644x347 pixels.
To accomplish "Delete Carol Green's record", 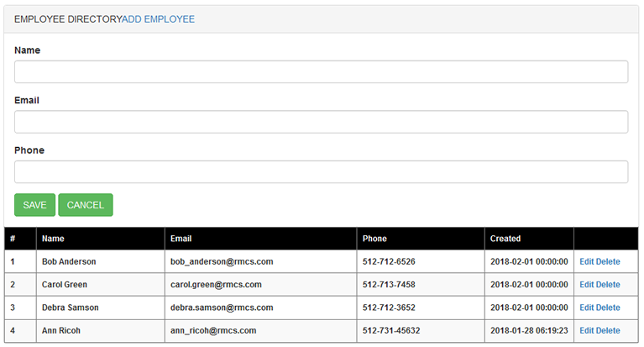I will [608, 285].
